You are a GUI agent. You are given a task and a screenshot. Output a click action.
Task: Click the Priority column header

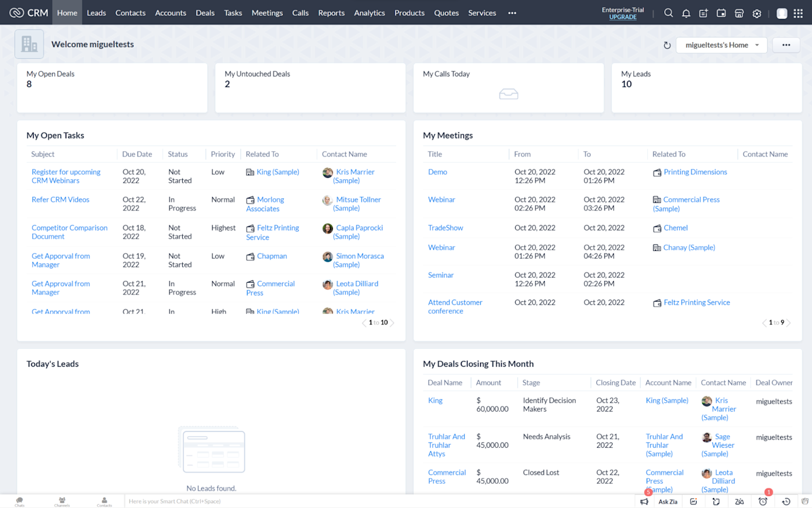coord(223,154)
